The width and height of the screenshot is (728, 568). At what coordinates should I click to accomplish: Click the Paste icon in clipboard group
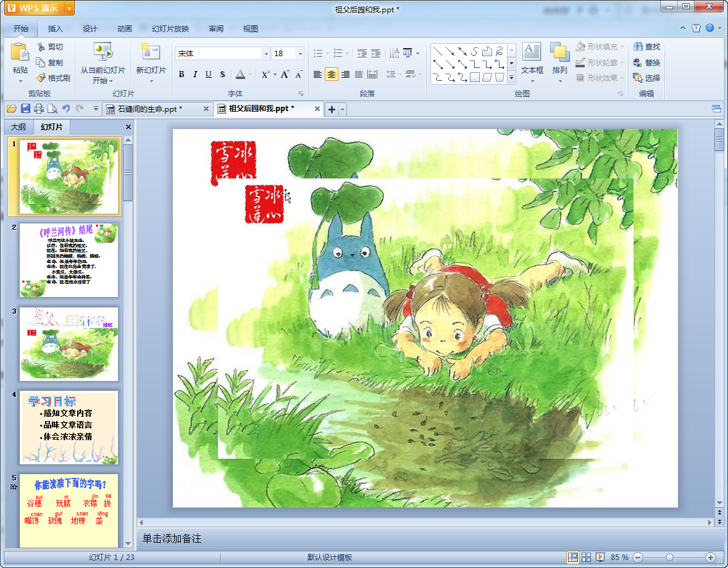click(20, 52)
